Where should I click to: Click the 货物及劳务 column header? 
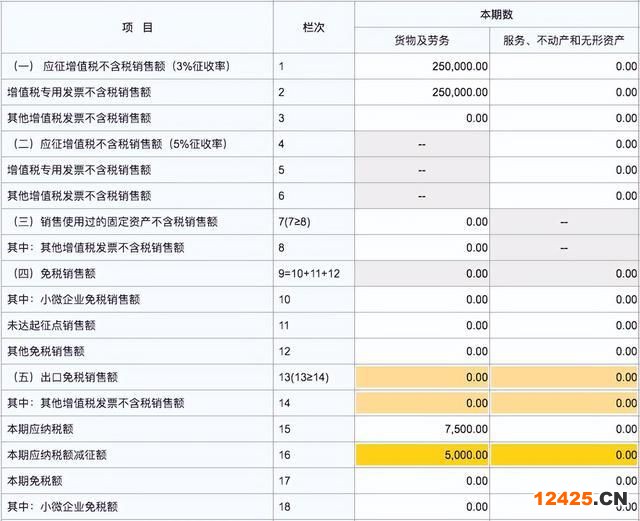(422, 40)
